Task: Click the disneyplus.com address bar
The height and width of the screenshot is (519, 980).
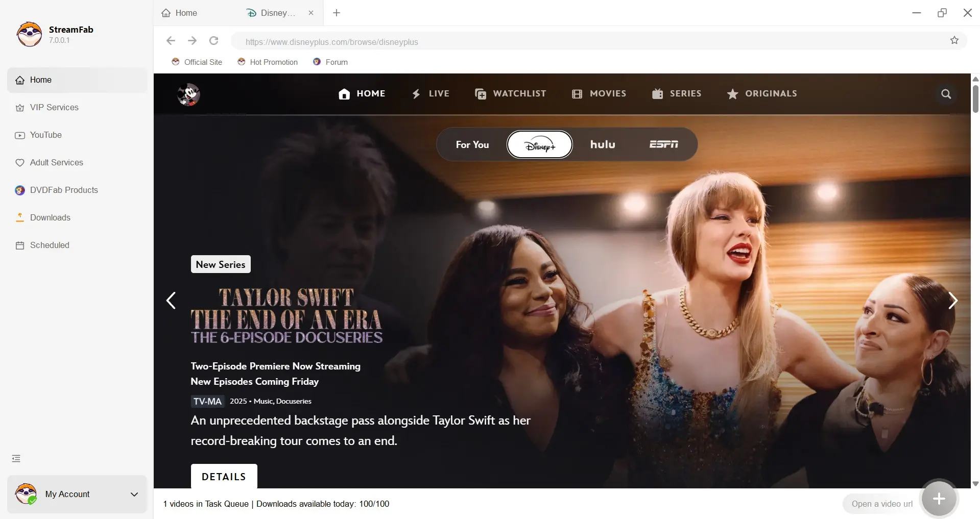Action: (587, 41)
